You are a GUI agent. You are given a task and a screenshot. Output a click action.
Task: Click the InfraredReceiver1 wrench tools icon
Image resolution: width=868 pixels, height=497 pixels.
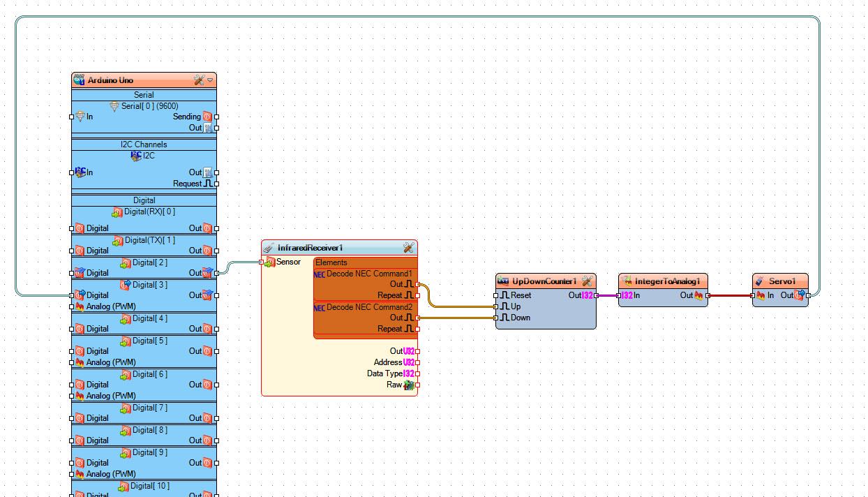(x=409, y=248)
